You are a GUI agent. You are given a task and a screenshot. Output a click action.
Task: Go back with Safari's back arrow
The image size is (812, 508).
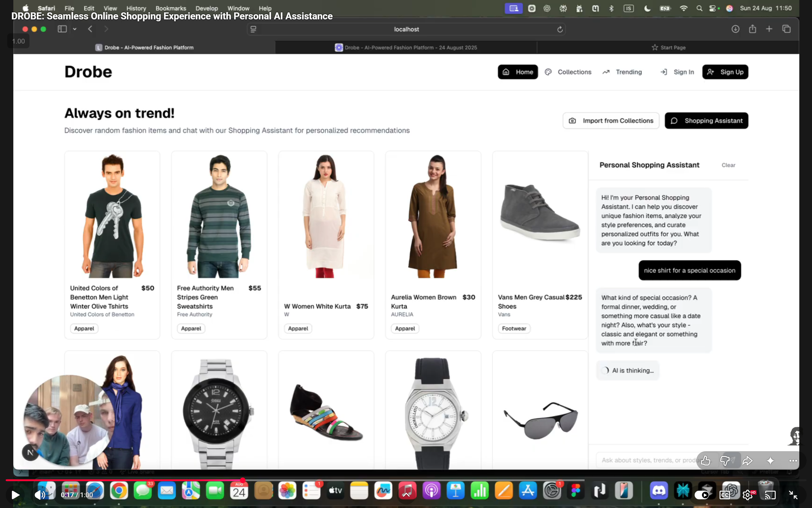[x=90, y=29]
